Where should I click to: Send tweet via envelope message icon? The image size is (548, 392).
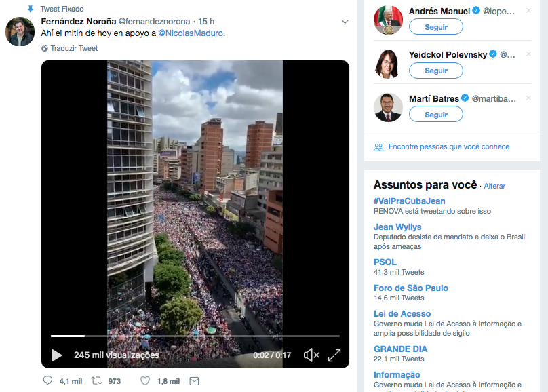point(194,381)
